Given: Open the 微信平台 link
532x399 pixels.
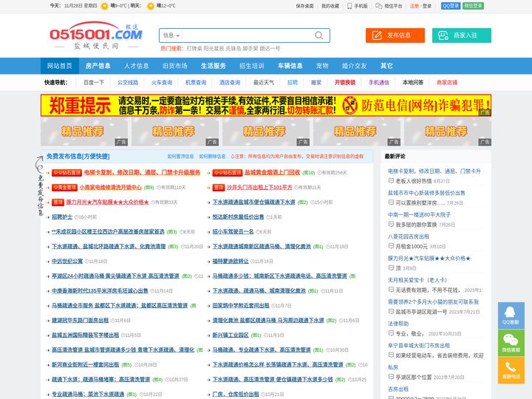Looking at the screenshot, I should pyautogui.click(x=389, y=6).
